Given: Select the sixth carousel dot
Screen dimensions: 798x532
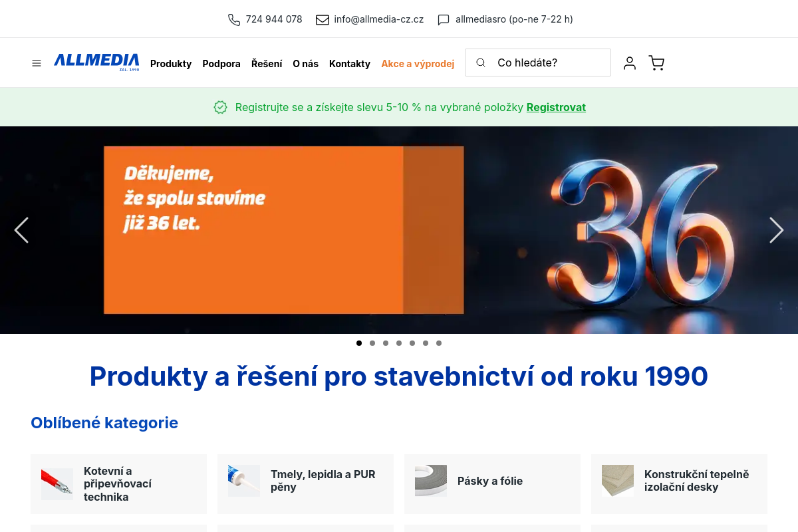Looking at the screenshot, I should [x=426, y=343].
